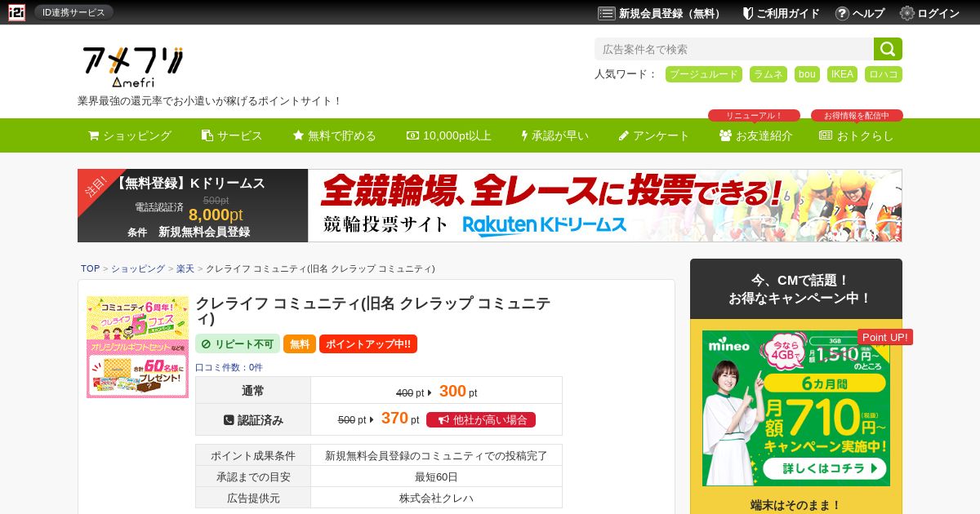Click the 他社が高い場合 red button
The height and width of the screenshot is (514, 980).
481,419
